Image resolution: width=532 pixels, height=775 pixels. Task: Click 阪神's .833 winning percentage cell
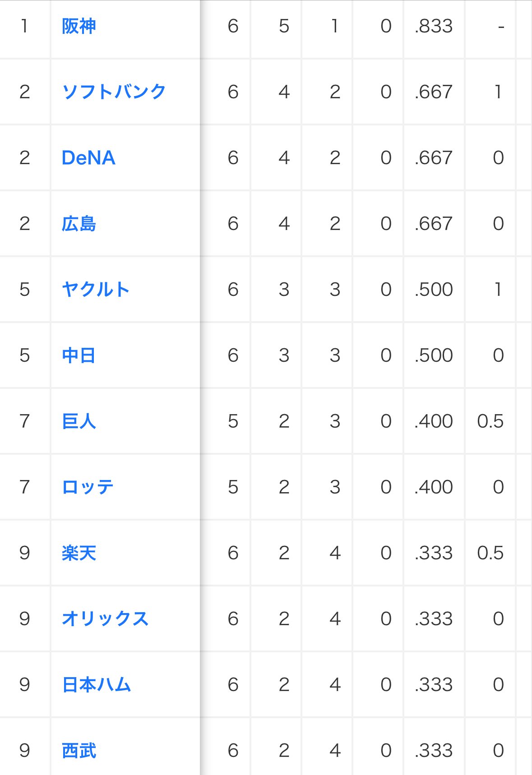(x=434, y=26)
